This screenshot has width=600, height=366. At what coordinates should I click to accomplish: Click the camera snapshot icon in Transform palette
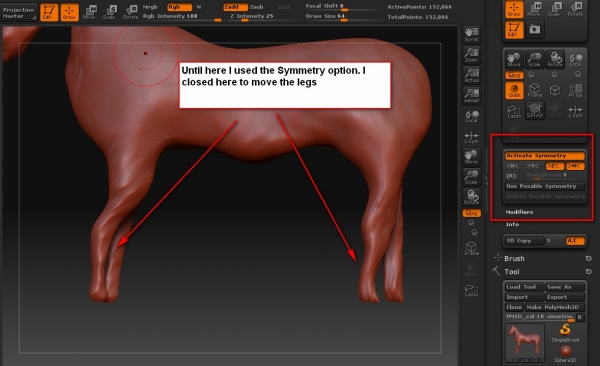pos(535,29)
